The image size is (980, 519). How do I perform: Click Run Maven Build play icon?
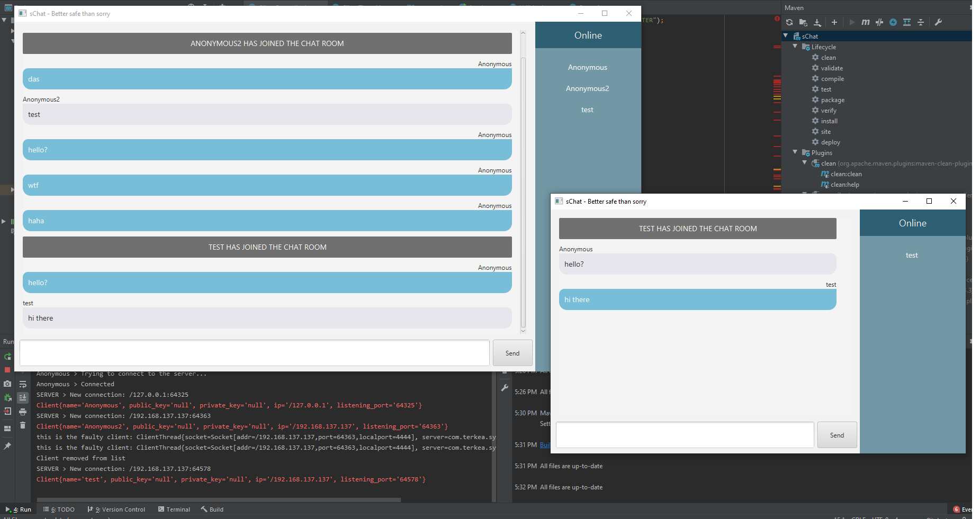852,22
